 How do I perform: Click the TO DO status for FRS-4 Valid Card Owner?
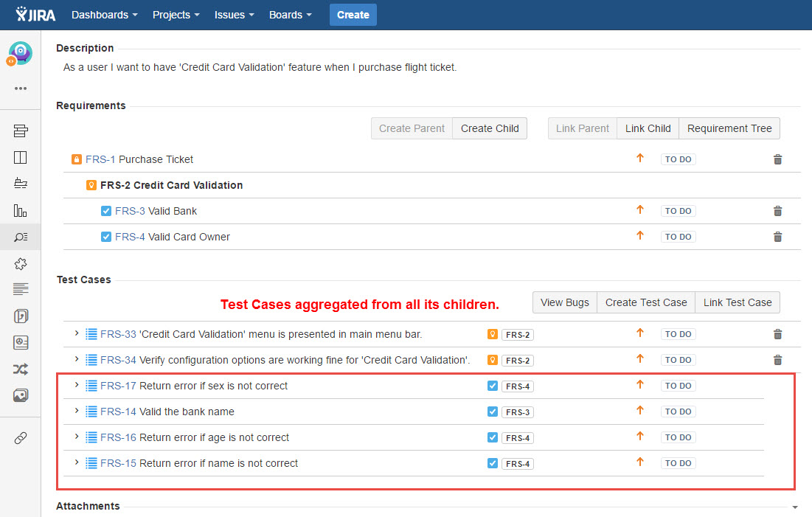(678, 237)
